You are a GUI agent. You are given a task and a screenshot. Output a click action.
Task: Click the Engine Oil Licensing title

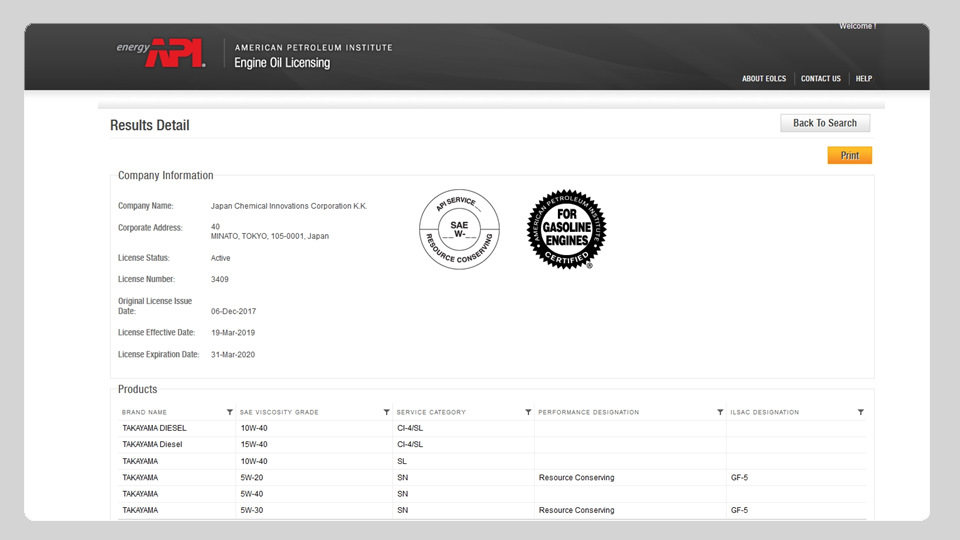pos(282,62)
